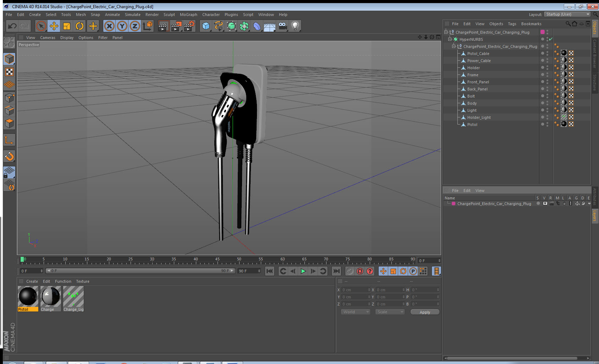Open the MoGraph menu
The width and height of the screenshot is (599, 364).
[188, 15]
